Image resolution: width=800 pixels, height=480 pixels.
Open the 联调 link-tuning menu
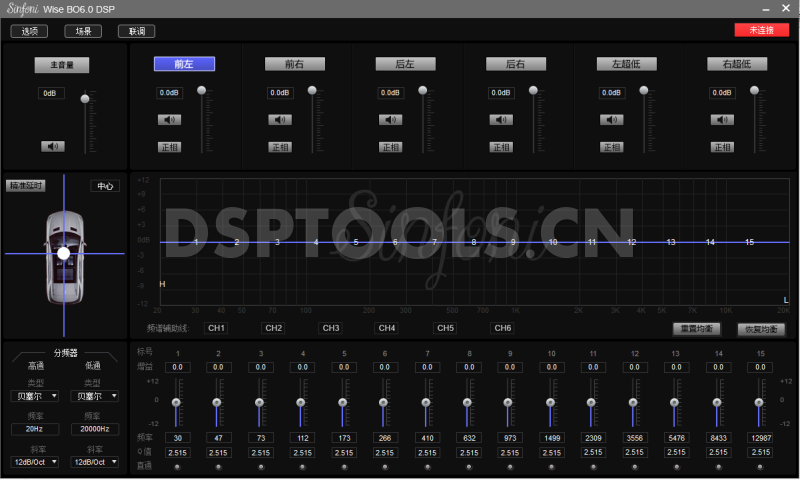pos(137,31)
